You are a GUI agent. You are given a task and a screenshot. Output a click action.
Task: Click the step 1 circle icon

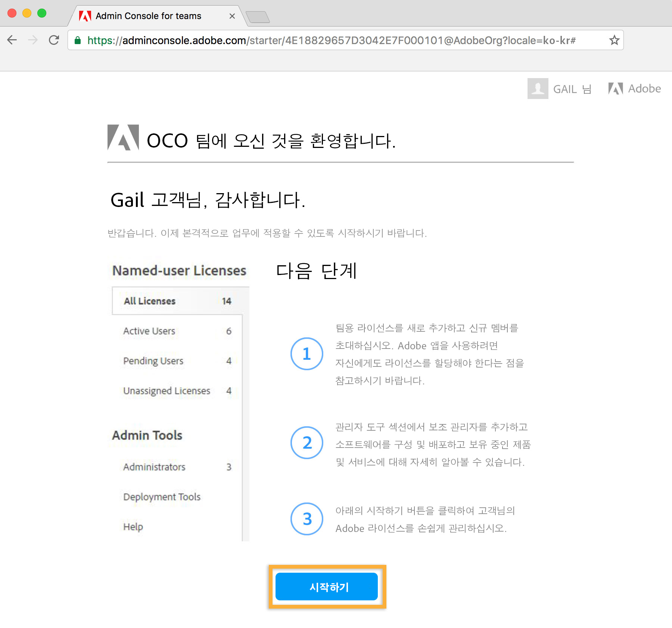[x=307, y=354]
